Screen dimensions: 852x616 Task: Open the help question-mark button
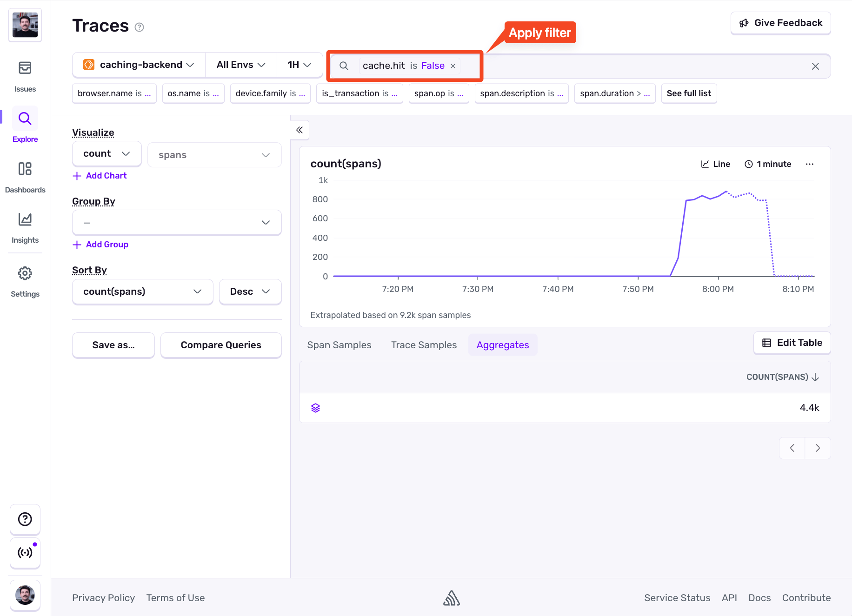(25, 519)
